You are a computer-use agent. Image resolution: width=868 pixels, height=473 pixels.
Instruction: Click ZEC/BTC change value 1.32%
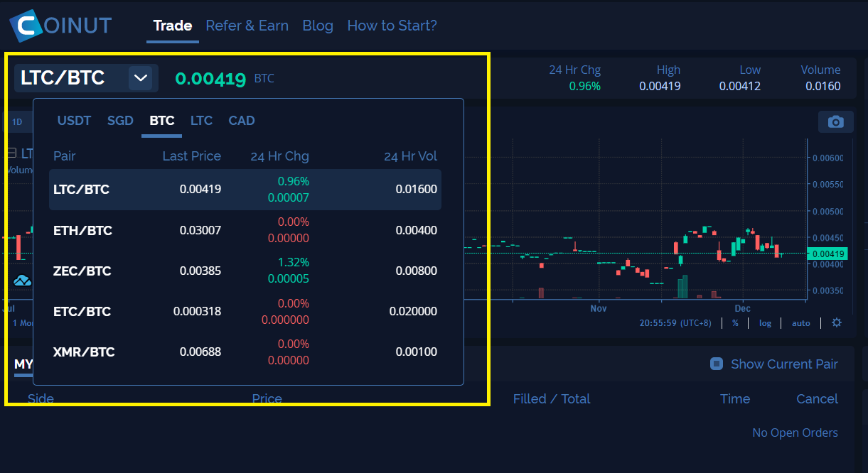(294, 263)
